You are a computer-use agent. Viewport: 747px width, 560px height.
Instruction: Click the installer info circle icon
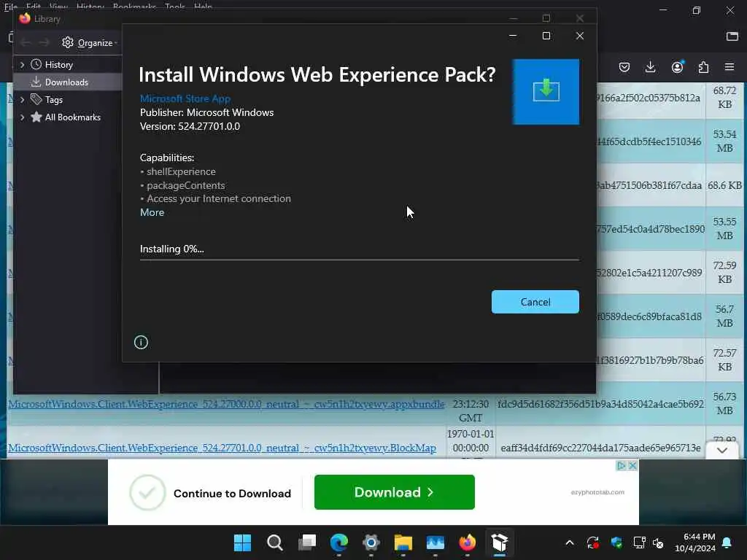pyautogui.click(x=141, y=342)
